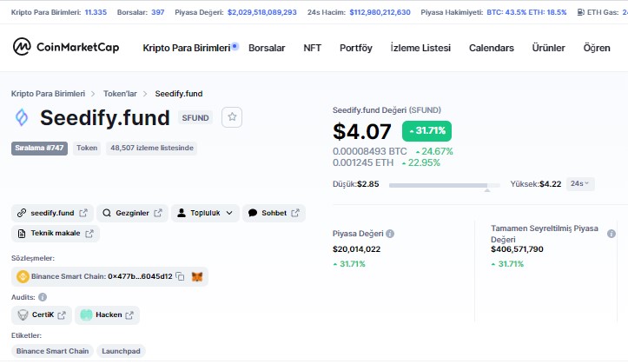Open the Kripto Para Birimleri menu
Image resolution: width=628 pixels, height=364 pixels.
click(x=187, y=48)
